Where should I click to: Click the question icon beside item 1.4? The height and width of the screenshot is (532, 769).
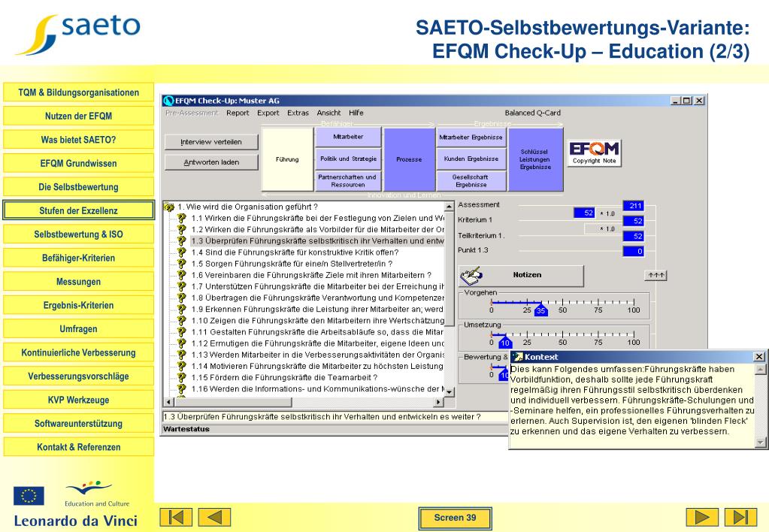point(181,252)
